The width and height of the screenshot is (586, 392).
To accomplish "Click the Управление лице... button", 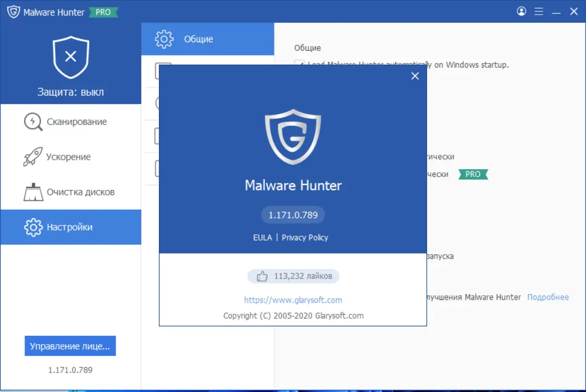I will click(70, 346).
